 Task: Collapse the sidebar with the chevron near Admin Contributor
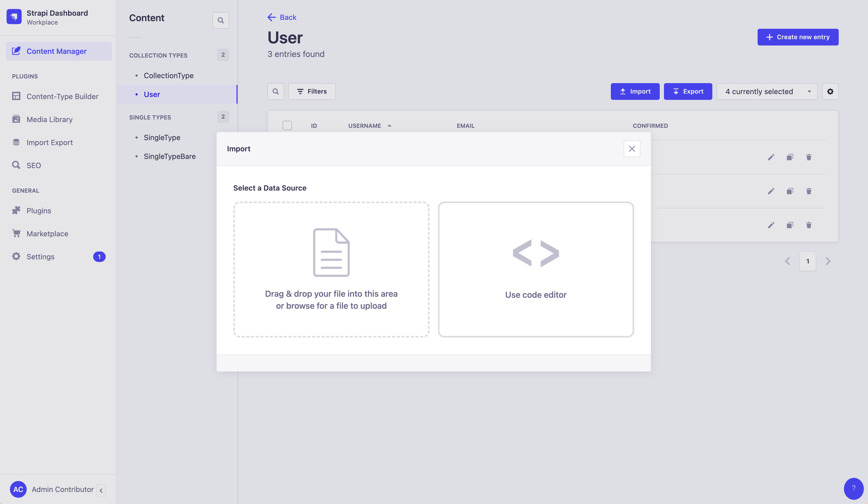click(101, 490)
